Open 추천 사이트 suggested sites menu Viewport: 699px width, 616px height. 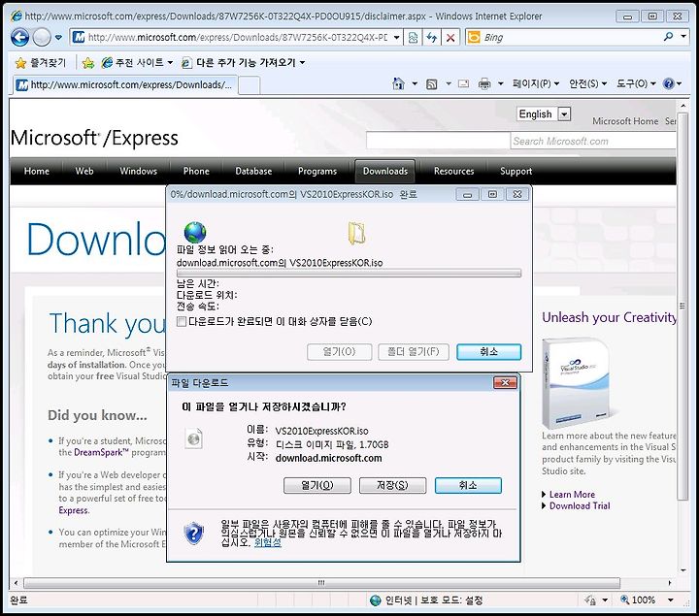[137, 63]
